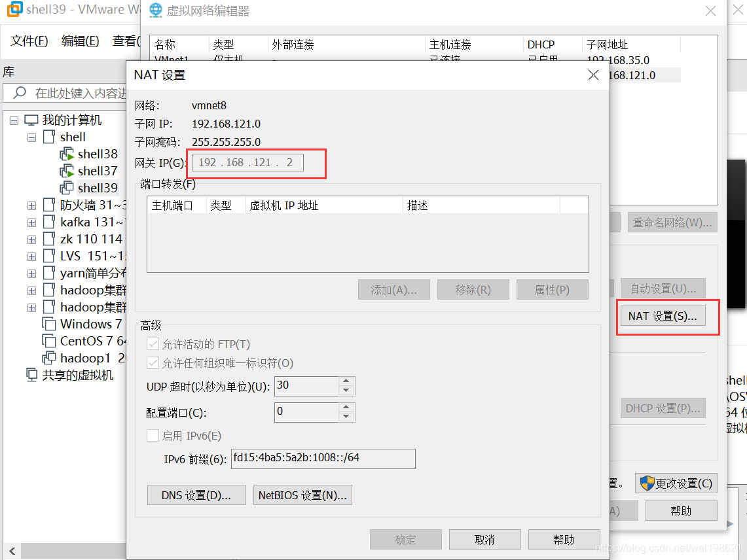Select the shell39 tree item
Viewport: 747px width, 560px height.
click(97, 188)
